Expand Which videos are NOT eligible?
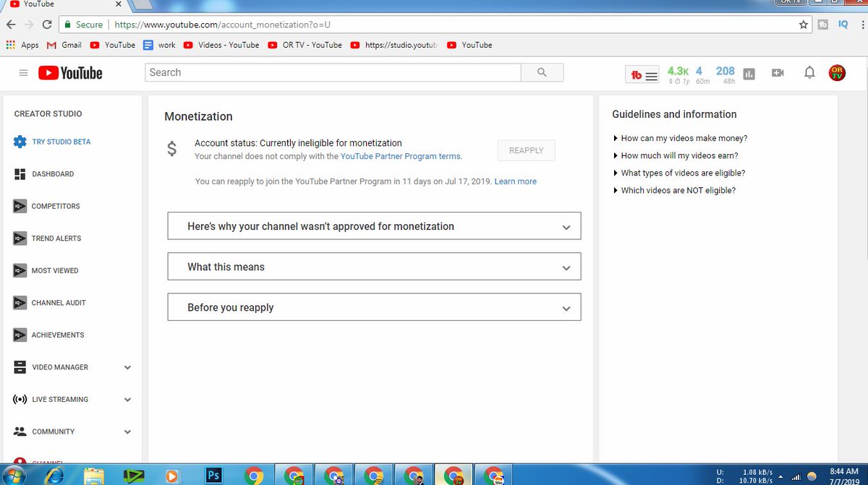Viewport: 868px width, 485px height. [674, 190]
